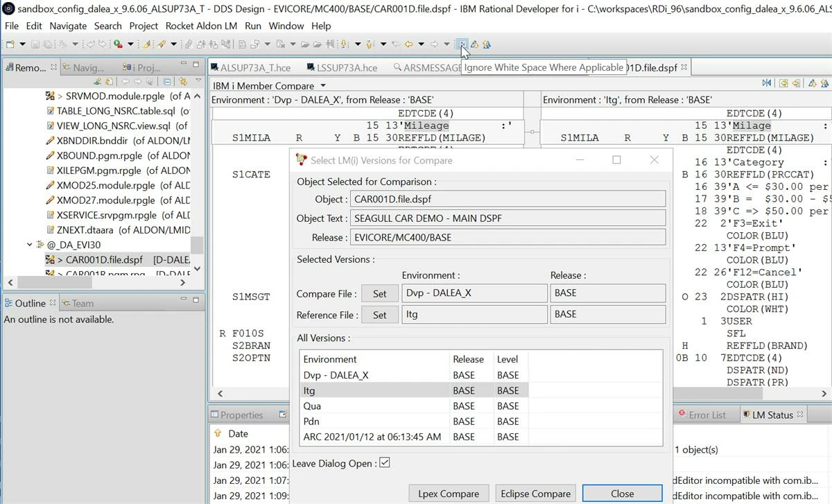The width and height of the screenshot is (832, 504).
Task: Click Set button for Compare File
Action: coord(379,293)
